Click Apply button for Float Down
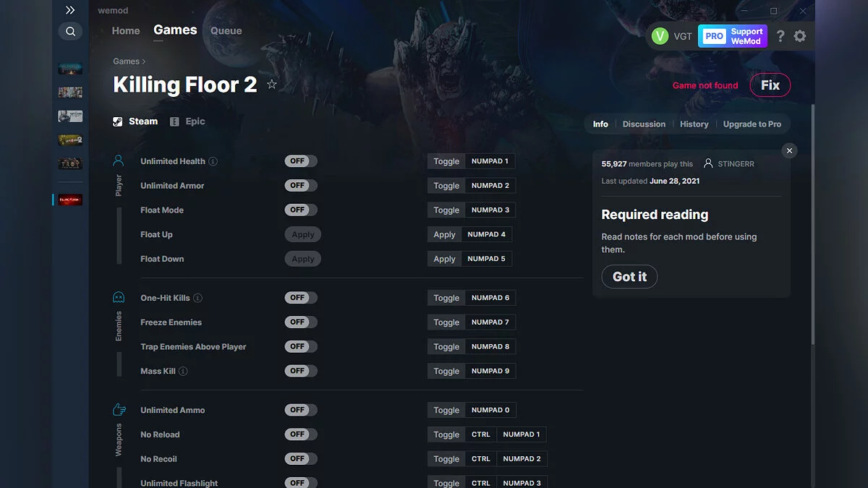 pyautogui.click(x=302, y=259)
